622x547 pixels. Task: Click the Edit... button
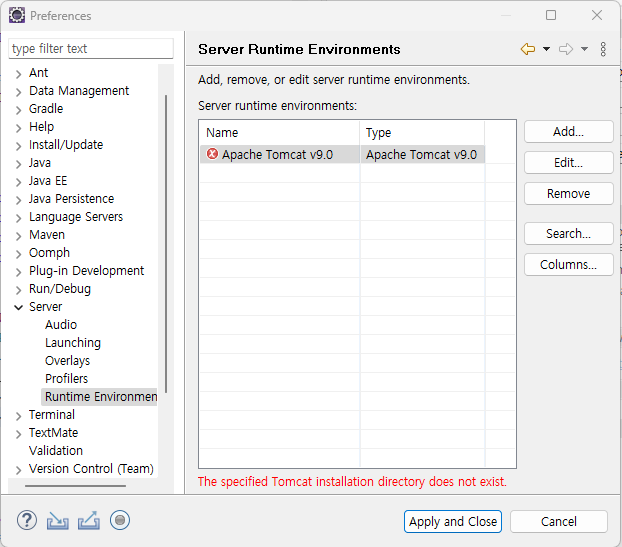point(568,162)
